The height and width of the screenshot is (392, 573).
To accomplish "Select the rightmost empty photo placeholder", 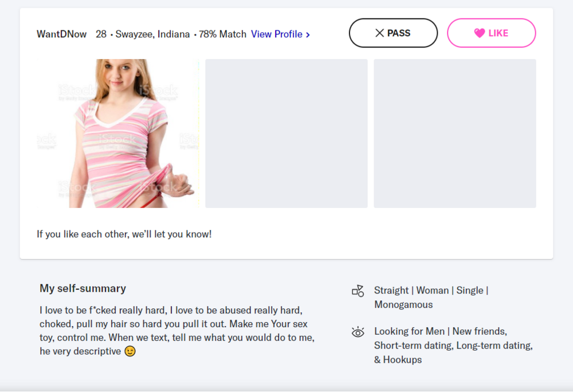I will click(x=455, y=133).
